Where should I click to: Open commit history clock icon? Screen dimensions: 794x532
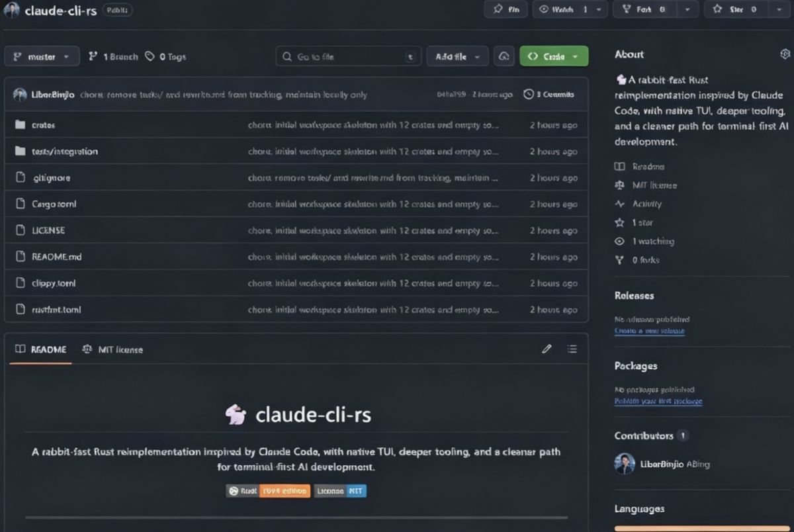pyautogui.click(x=528, y=95)
